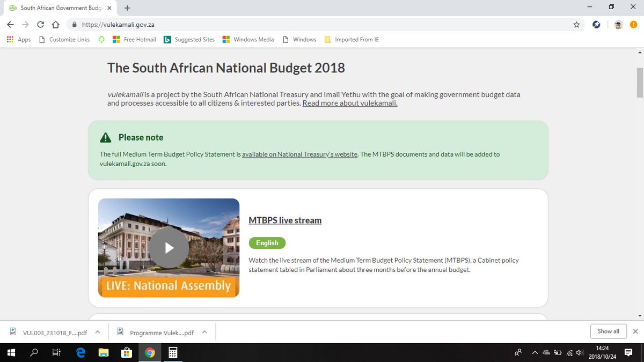Open the VUL003_231018 pdf download

click(x=49, y=332)
